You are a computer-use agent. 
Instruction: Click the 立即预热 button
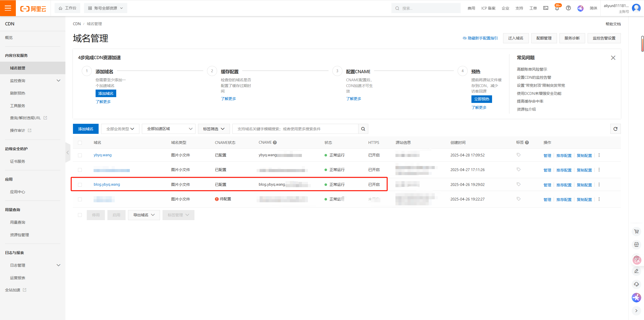coord(481,99)
